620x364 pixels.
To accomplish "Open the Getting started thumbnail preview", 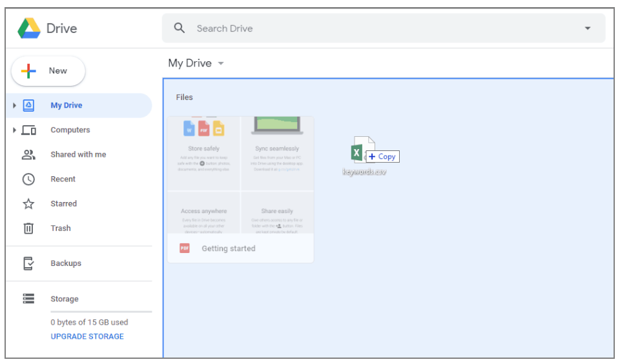I will pos(240,175).
